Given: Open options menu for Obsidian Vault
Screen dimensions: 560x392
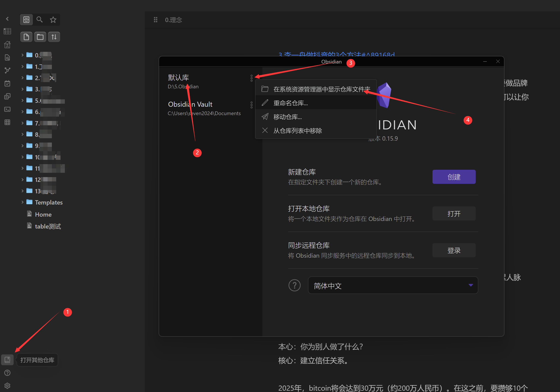Looking at the screenshot, I should (x=251, y=105).
